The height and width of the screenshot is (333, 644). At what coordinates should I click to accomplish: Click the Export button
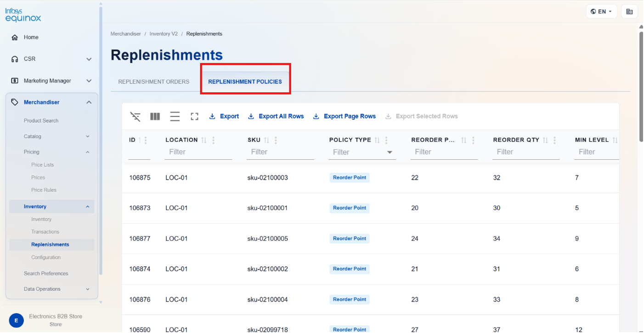[x=224, y=117]
